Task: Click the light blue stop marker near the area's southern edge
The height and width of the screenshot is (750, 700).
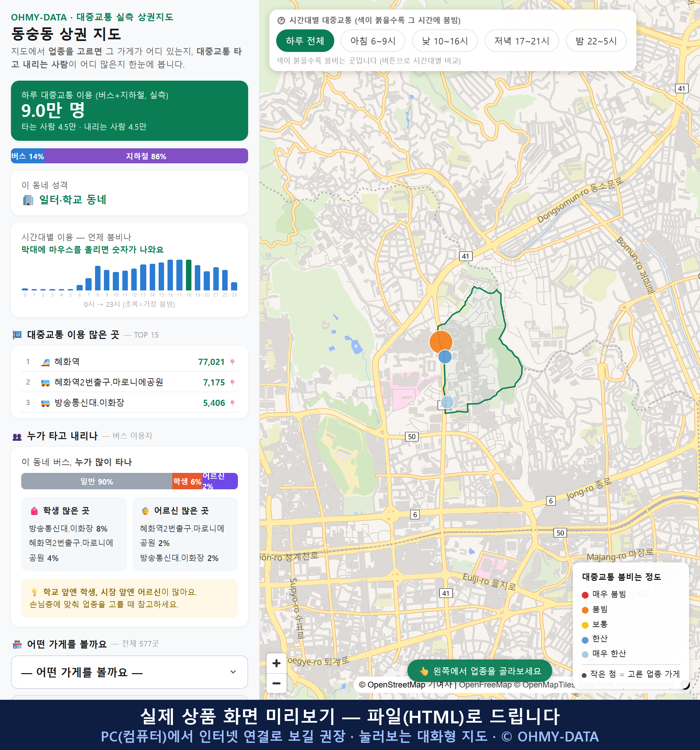Action: tap(447, 402)
